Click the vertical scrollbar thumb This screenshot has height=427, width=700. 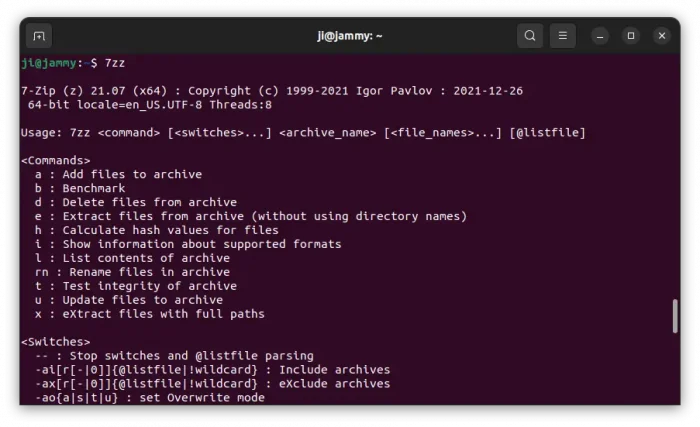(x=674, y=316)
